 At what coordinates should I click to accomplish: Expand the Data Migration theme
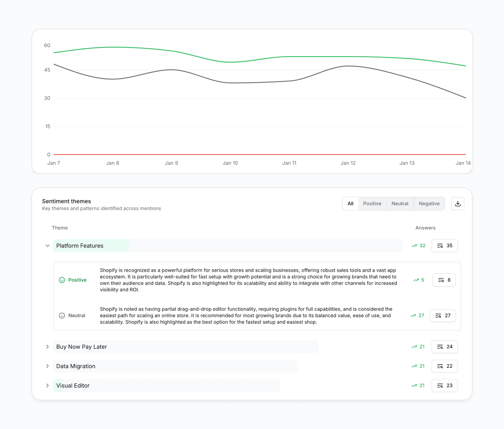pos(47,366)
